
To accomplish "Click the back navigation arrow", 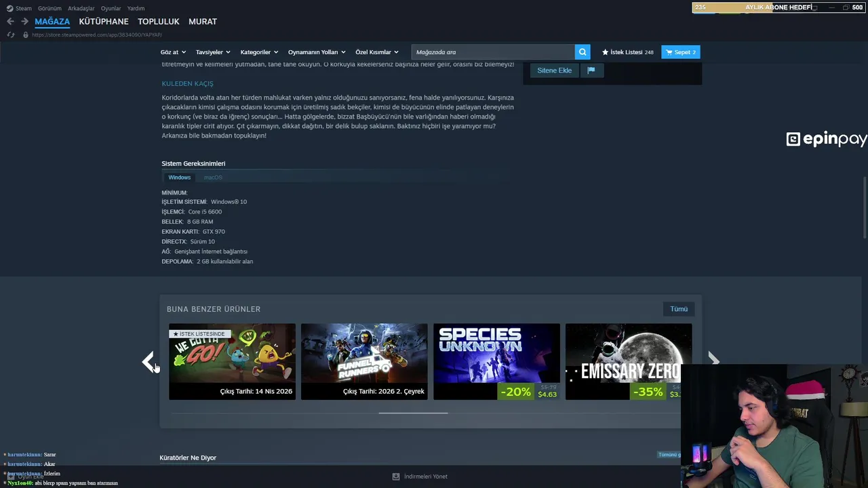I will [10, 22].
